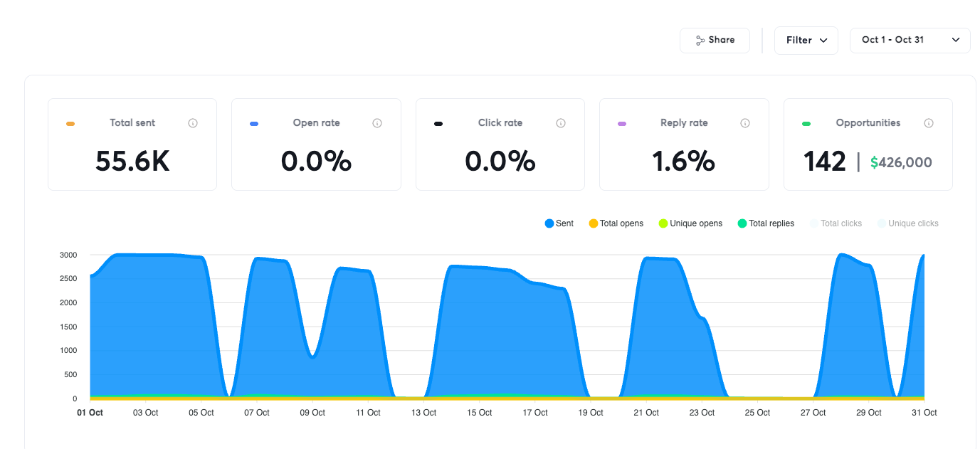This screenshot has height=449, width=980.
Task: Click the Share button
Action: 715,41
